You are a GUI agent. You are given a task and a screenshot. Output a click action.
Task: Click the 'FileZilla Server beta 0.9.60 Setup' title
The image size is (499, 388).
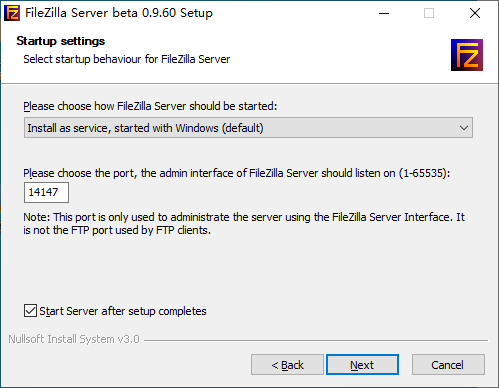[x=119, y=13]
